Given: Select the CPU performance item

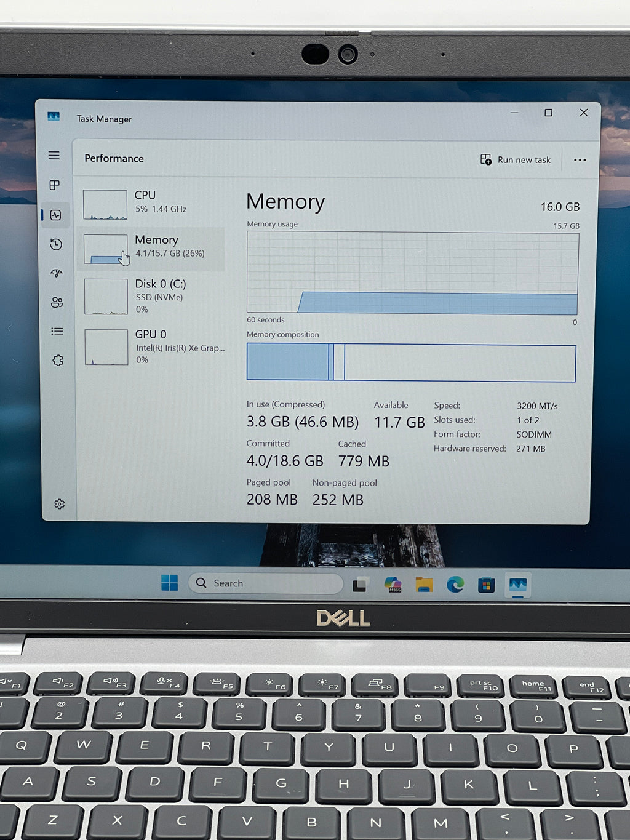Looking at the screenshot, I should tap(151, 203).
